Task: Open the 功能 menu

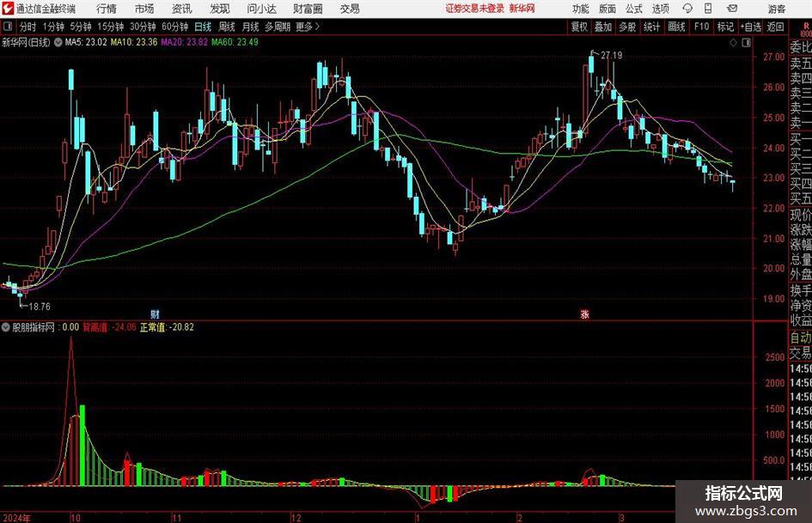Action: coord(581,9)
